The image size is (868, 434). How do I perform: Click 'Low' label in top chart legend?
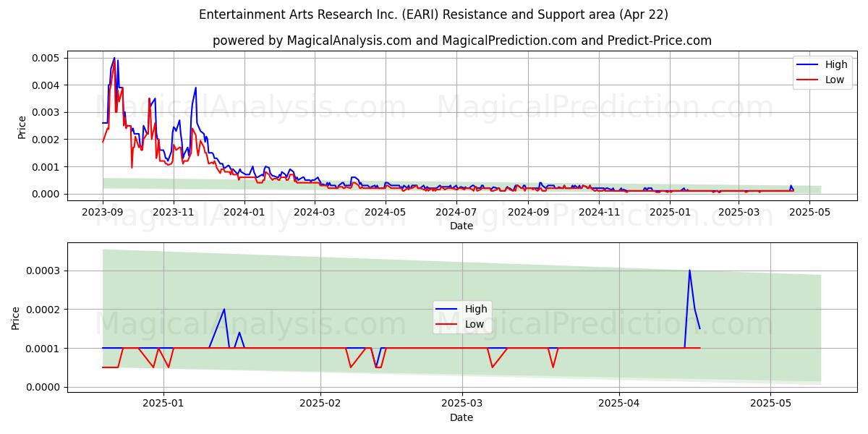(835, 80)
